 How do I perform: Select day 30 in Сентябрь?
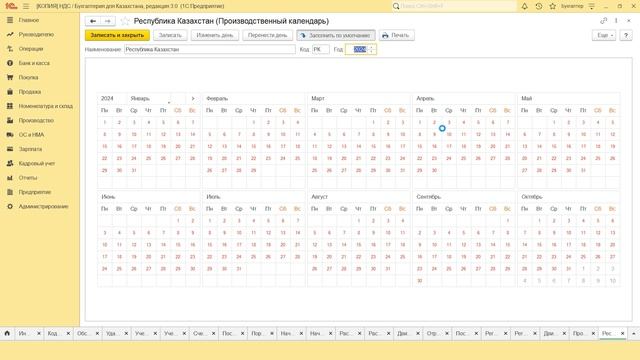[x=420, y=281]
